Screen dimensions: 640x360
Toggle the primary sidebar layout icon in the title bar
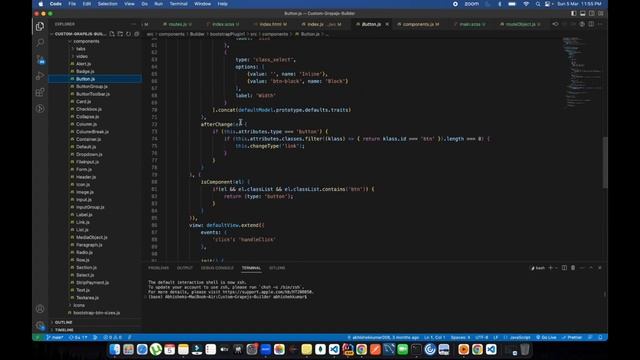click(573, 13)
